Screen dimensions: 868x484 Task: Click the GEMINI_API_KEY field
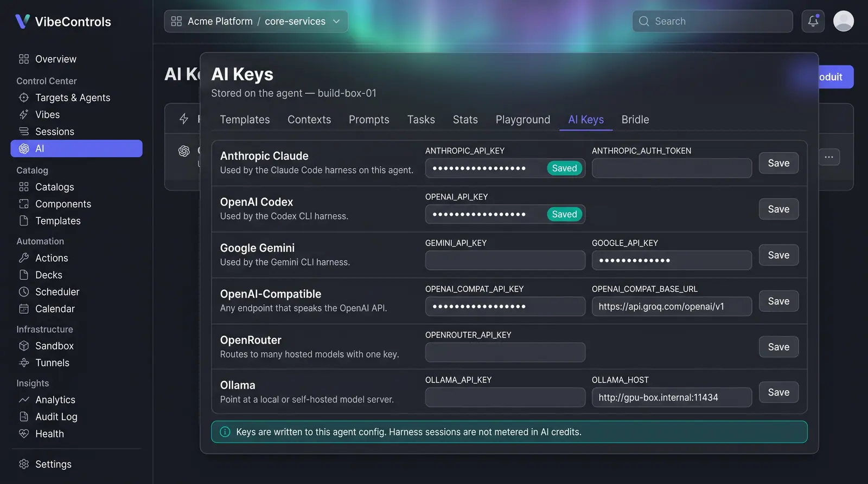coord(505,260)
